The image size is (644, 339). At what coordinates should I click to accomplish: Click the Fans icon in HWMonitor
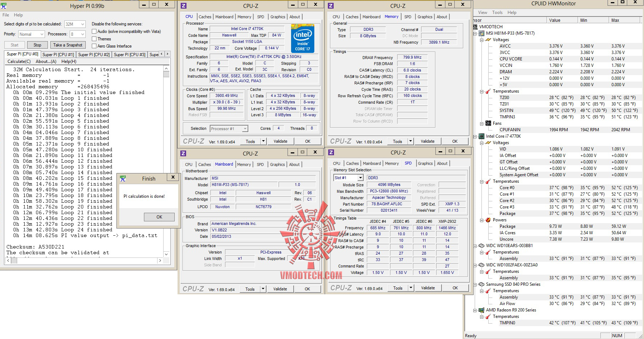[x=488, y=123]
